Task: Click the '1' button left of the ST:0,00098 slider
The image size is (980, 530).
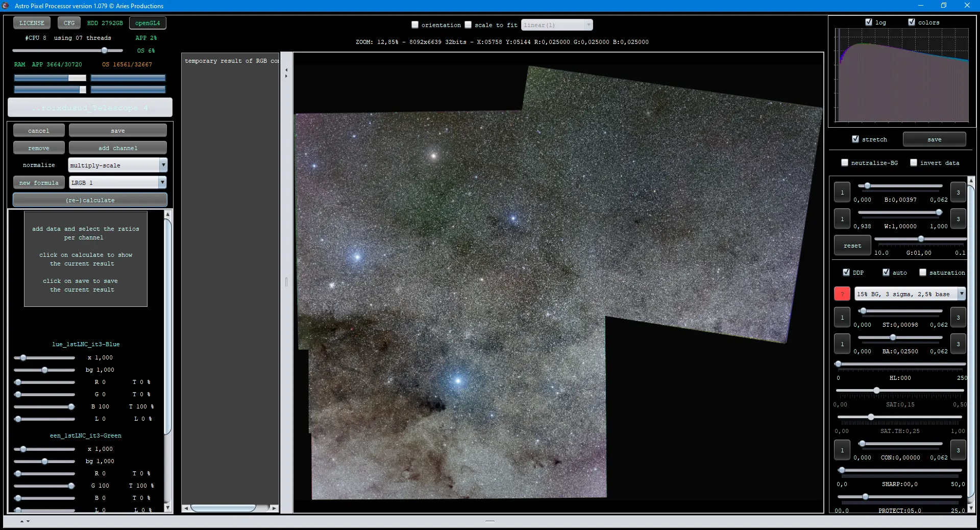Action: click(x=842, y=318)
